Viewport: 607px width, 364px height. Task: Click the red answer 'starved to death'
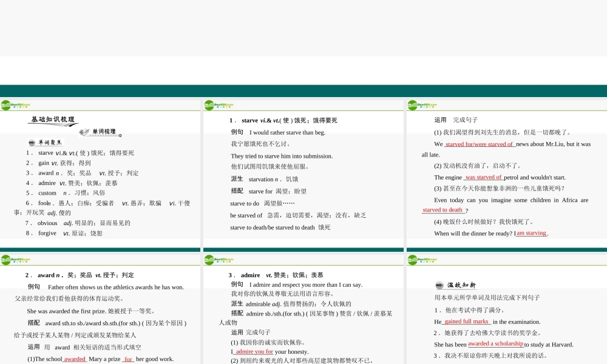tap(443, 210)
